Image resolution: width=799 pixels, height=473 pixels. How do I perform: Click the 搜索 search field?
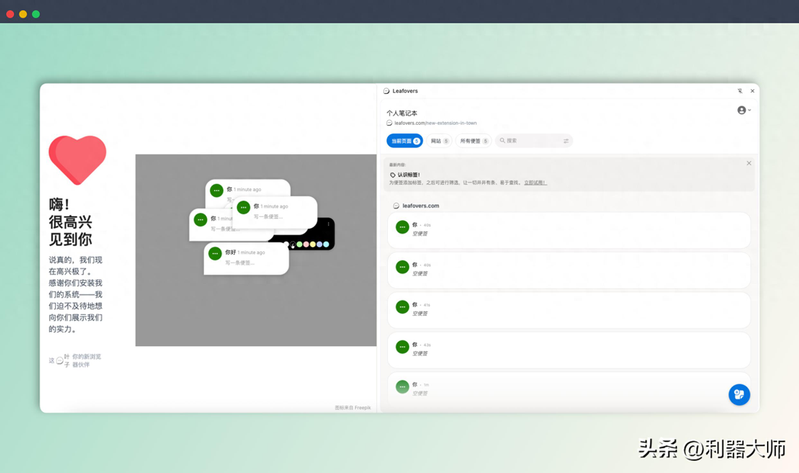click(530, 141)
